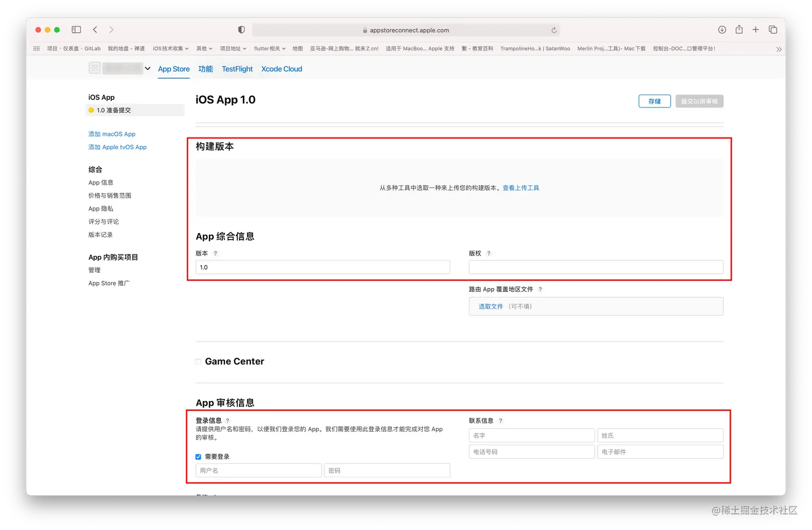The height and width of the screenshot is (530, 812).
Task: Uncheck the 需要登录 checkbox
Action: 198,457
